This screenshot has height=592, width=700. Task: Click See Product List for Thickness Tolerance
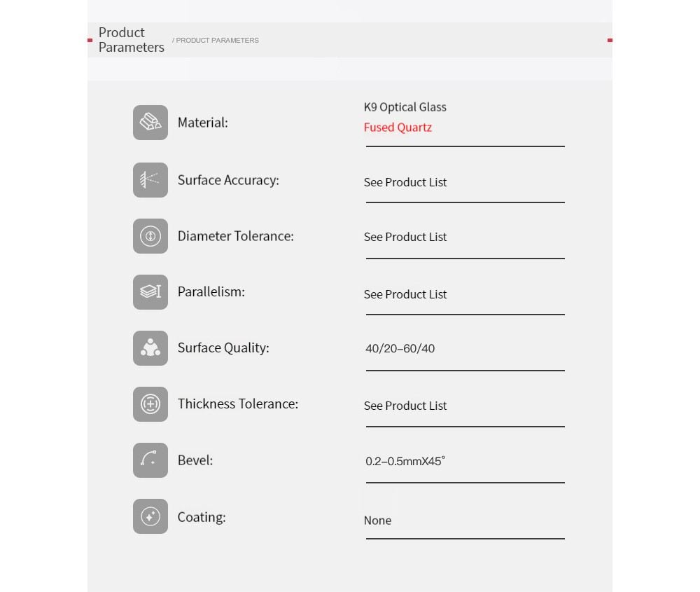pos(405,406)
